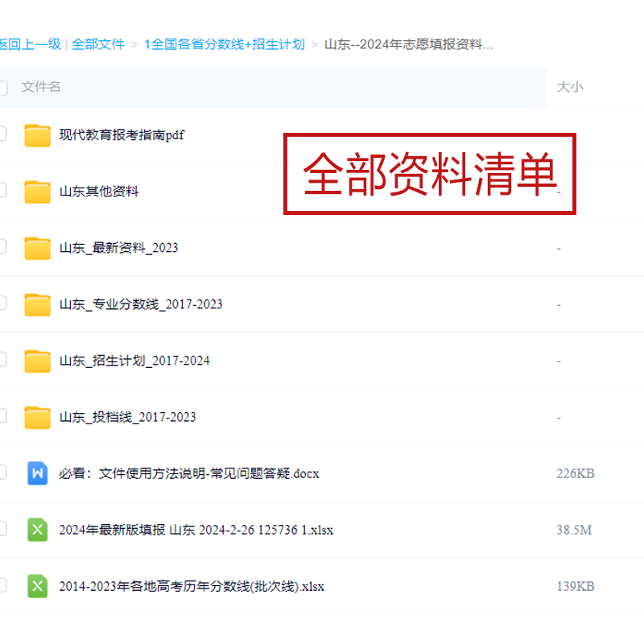Click the 38.5M size value
Screen dimensions: 644x644
point(574,530)
